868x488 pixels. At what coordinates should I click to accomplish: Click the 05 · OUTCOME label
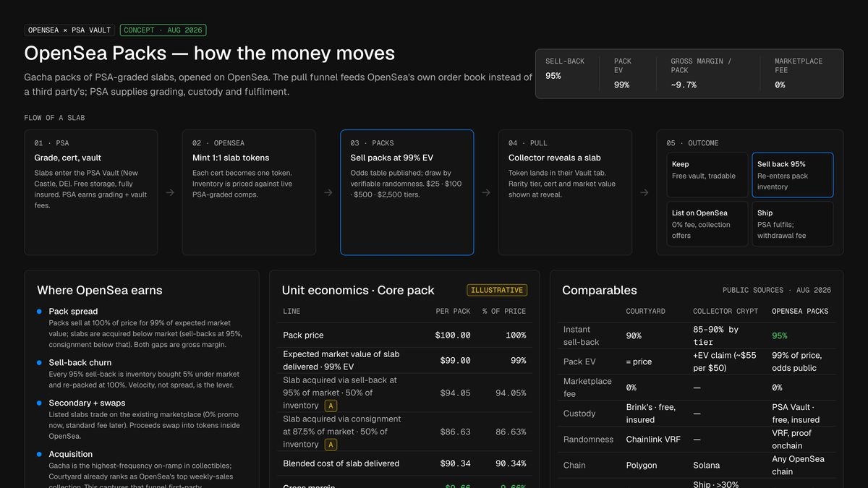(692, 143)
